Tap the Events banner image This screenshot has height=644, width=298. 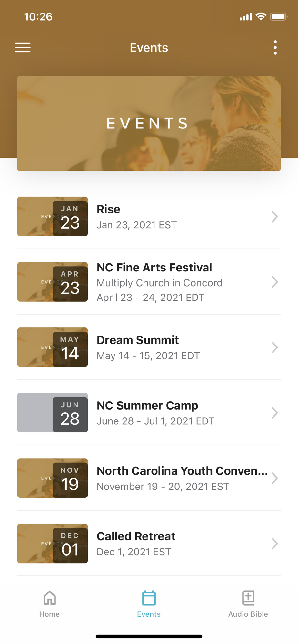[x=149, y=123]
